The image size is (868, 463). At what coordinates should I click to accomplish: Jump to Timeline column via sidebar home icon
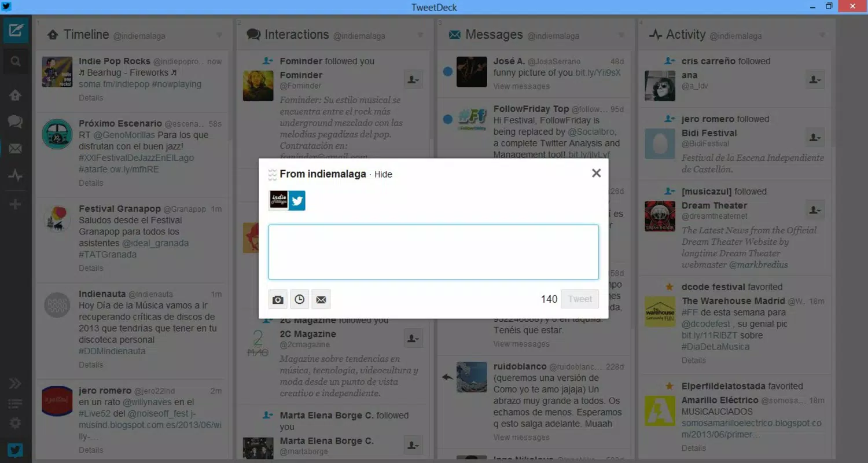pyautogui.click(x=15, y=95)
